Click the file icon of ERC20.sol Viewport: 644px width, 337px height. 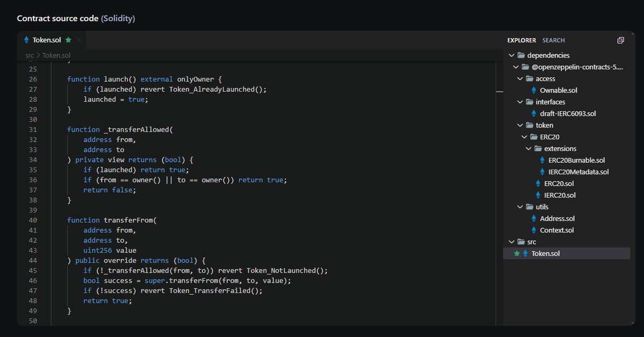point(538,184)
